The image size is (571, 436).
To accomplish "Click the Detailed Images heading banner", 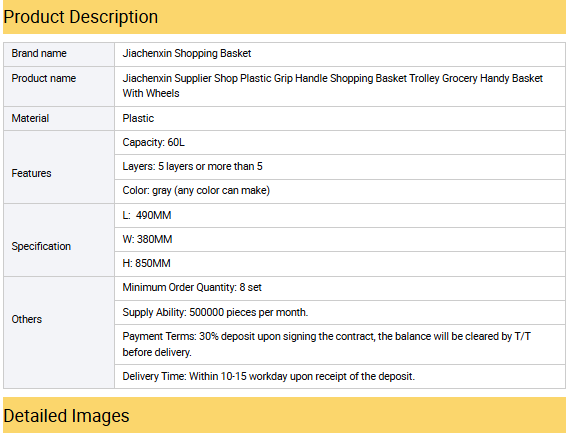I will [284, 415].
